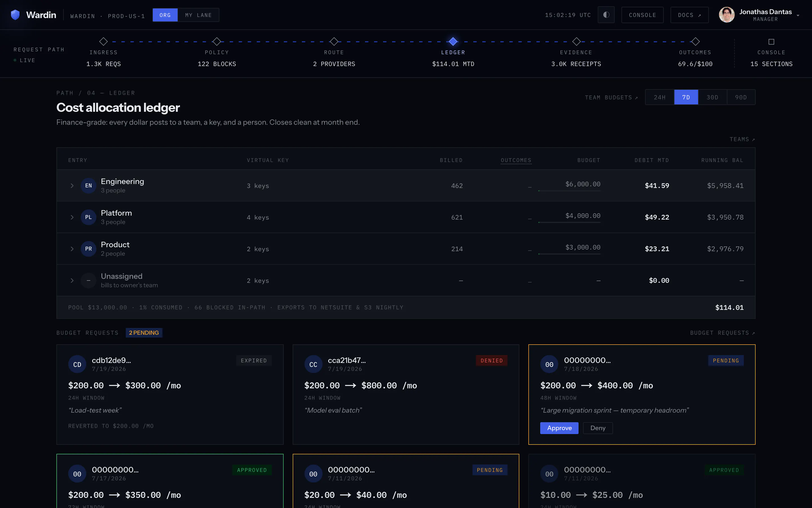Image resolution: width=812 pixels, height=508 pixels.
Task: Open the TEAMS link above table
Action: 742,139
